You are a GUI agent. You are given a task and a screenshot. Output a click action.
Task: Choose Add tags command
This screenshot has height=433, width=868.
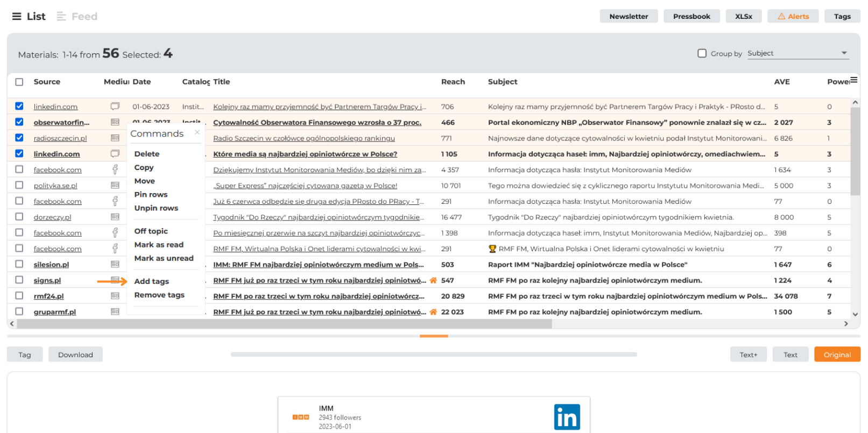(x=151, y=281)
